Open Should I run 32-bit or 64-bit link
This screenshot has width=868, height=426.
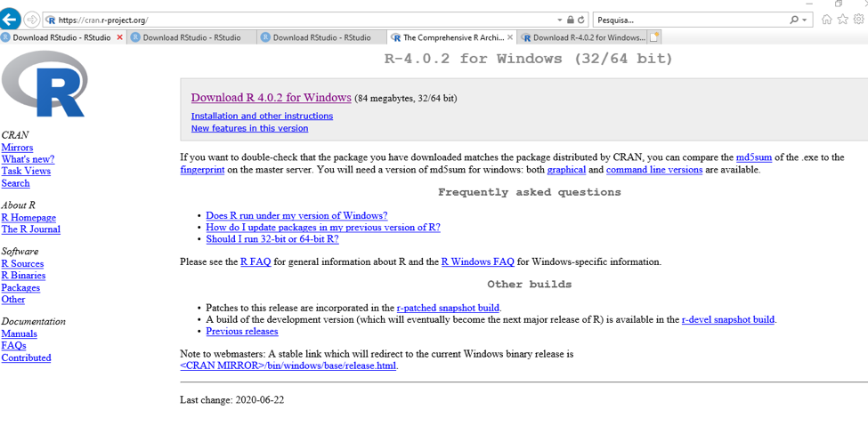tap(272, 239)
